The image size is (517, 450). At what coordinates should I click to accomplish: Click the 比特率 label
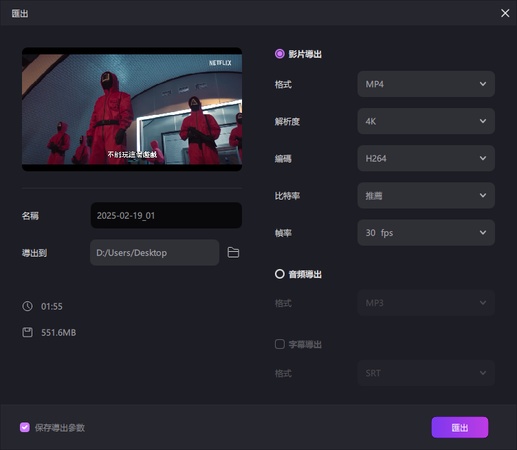click(x=287, y=196)
